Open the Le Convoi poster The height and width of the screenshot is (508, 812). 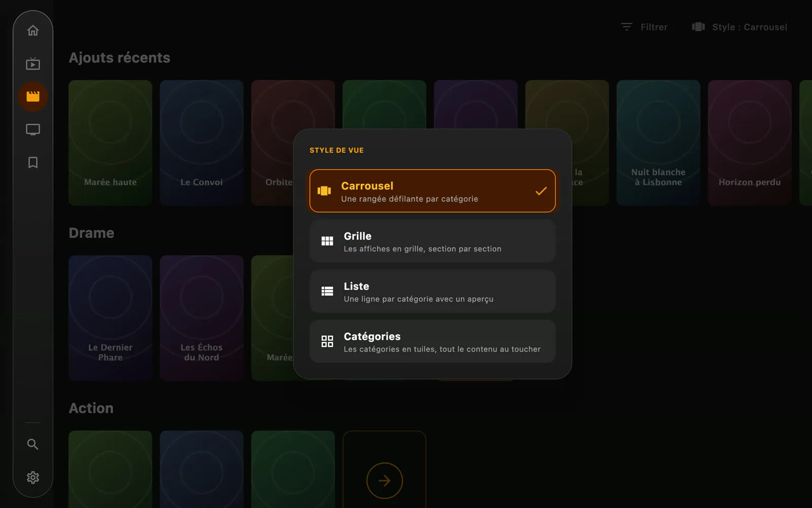(x=201, y=143)
